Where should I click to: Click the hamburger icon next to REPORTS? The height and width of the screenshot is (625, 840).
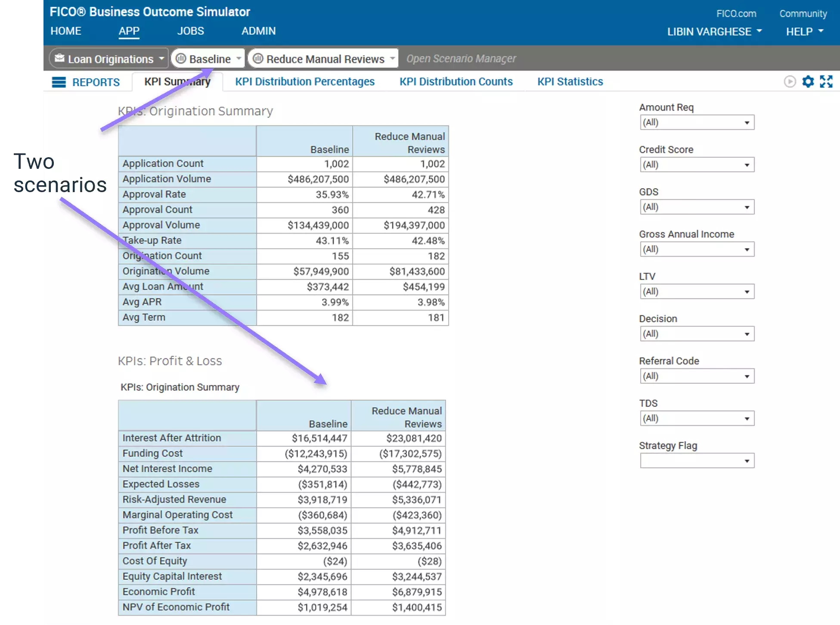(x=59, y=82)
